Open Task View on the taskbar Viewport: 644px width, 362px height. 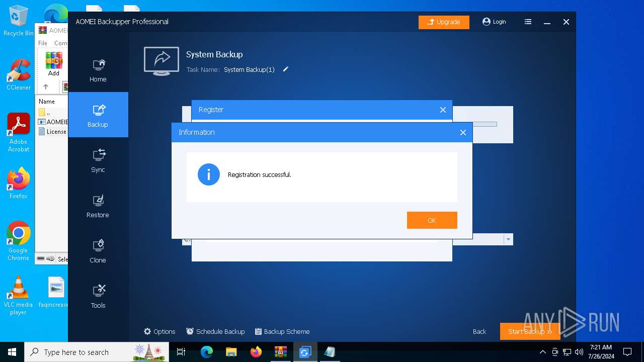181,352
